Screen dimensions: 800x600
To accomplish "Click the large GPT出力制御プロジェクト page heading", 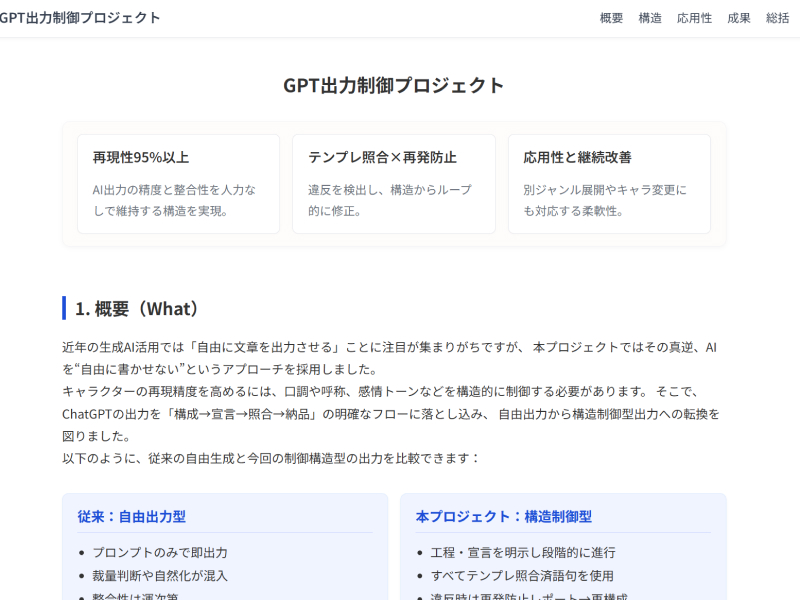I will tap(394, 85).
